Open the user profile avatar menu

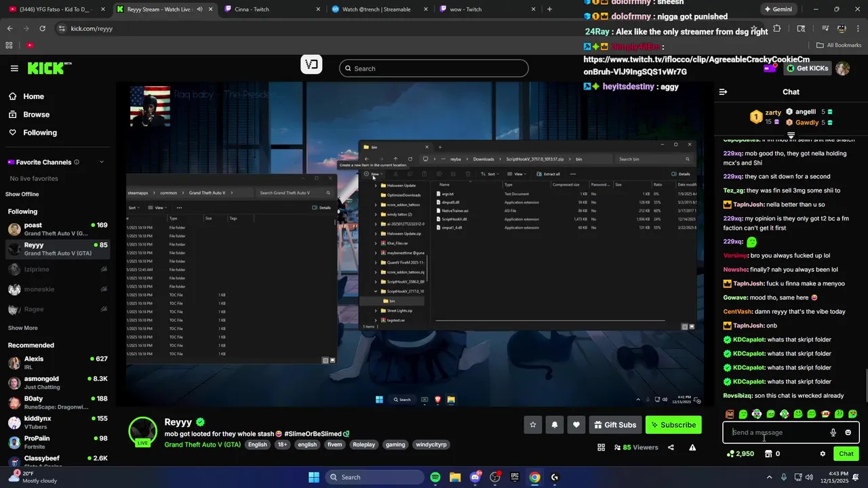842,68
